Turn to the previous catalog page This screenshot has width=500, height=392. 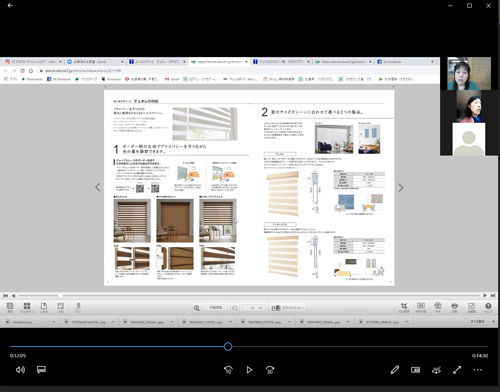click(x=97, y=187)
